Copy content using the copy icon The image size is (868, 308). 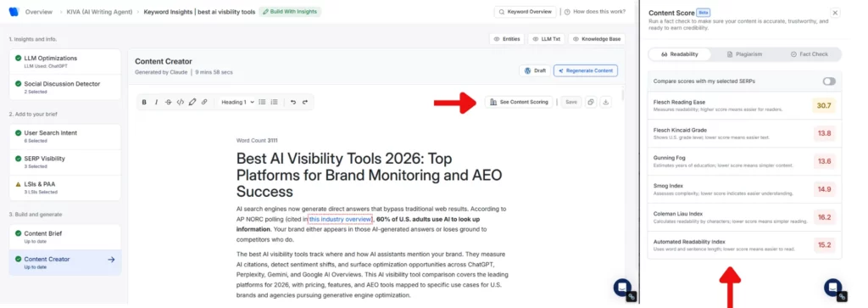pyautogui.click(x=591, y=102)
